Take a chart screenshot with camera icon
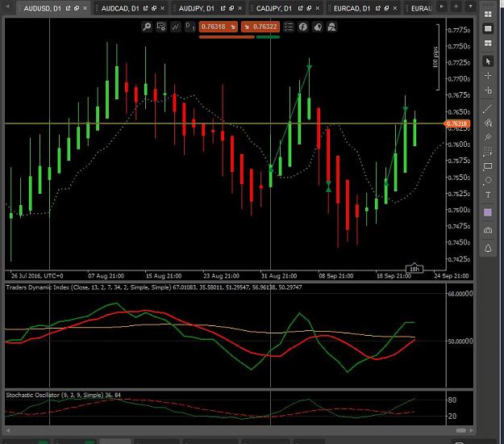This screenshot has width=504, height=444. point(488,230)
